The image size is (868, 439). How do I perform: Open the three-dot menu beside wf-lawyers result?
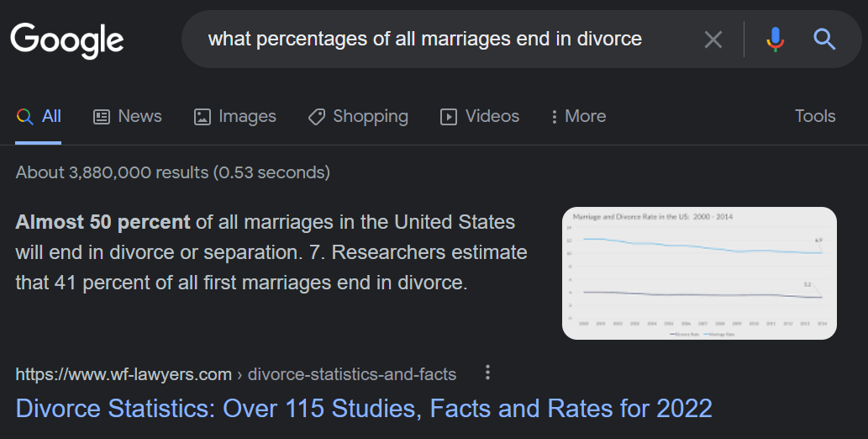(x=487, y=373)
